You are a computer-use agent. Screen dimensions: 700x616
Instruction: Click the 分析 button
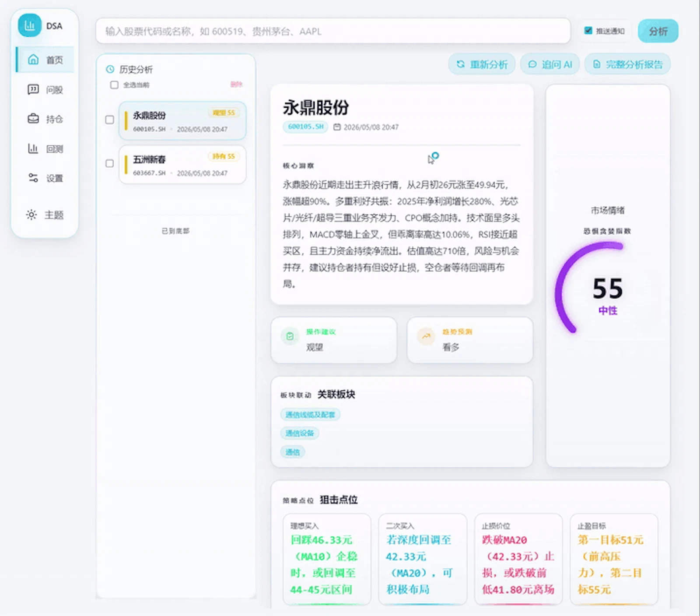pos(658,31)
